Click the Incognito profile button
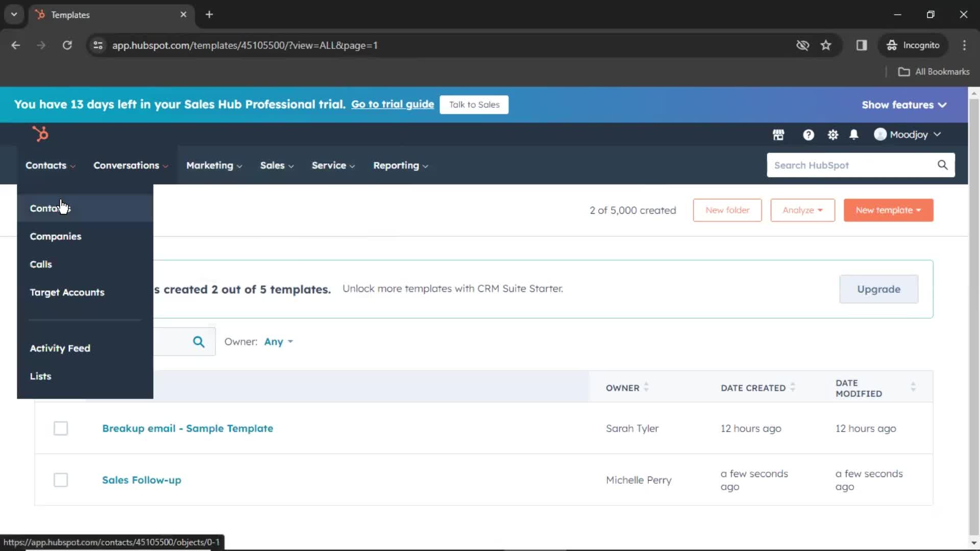Viewport: 980px width, 551px height. (x=913, y=45)
